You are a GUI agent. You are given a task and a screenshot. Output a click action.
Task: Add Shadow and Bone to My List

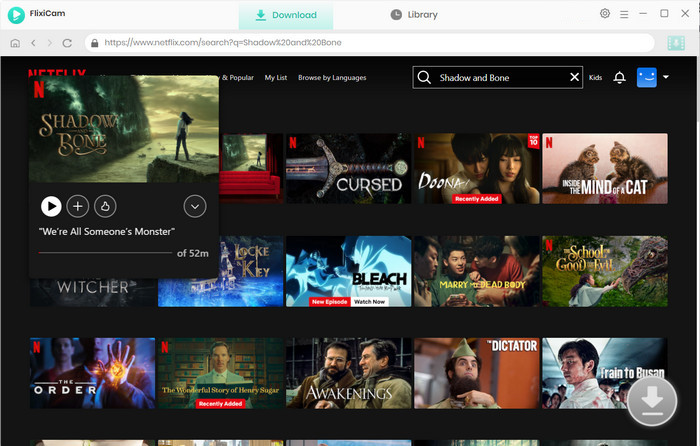pos(78,206)
